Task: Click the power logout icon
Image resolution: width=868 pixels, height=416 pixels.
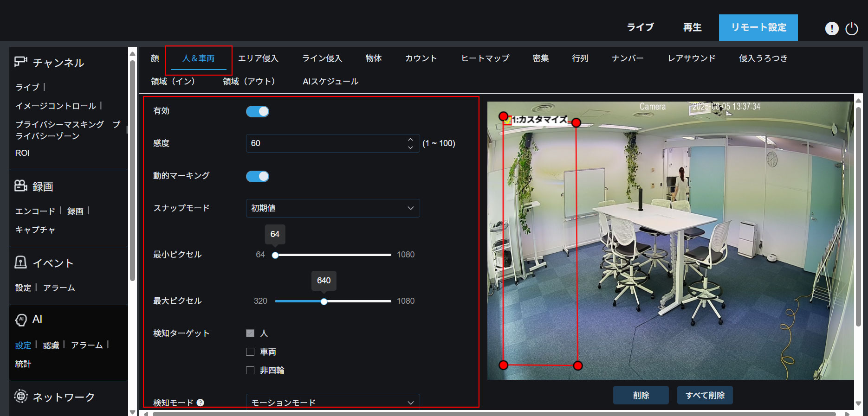Action: tap(852, 28)
